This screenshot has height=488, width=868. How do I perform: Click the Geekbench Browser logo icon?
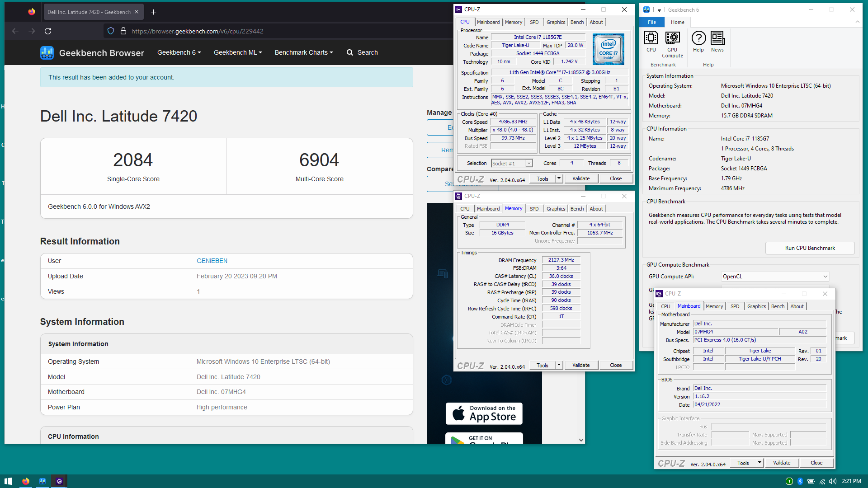point(47,53)
